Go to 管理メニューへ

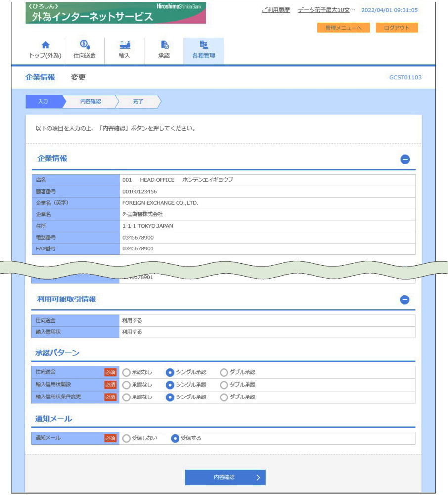pos(344,28)
